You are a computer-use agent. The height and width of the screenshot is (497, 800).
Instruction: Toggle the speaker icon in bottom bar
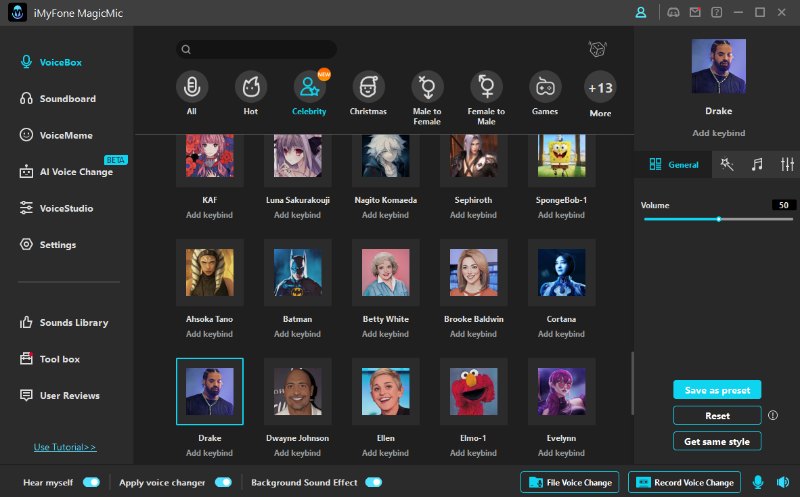(x=783, y=482)
